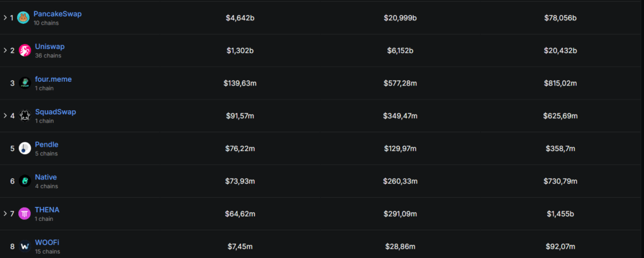644x258 pixels.
Task: Click the pink Uniswap unicorn icon
Action: click(25, 50)
